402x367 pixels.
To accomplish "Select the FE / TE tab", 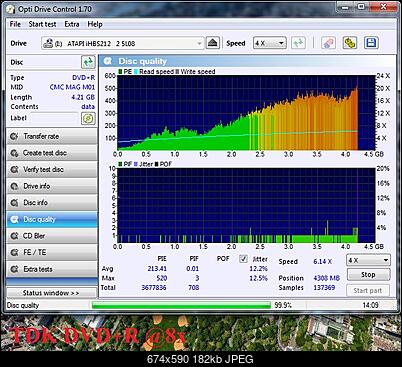I will tap(52, 252).
